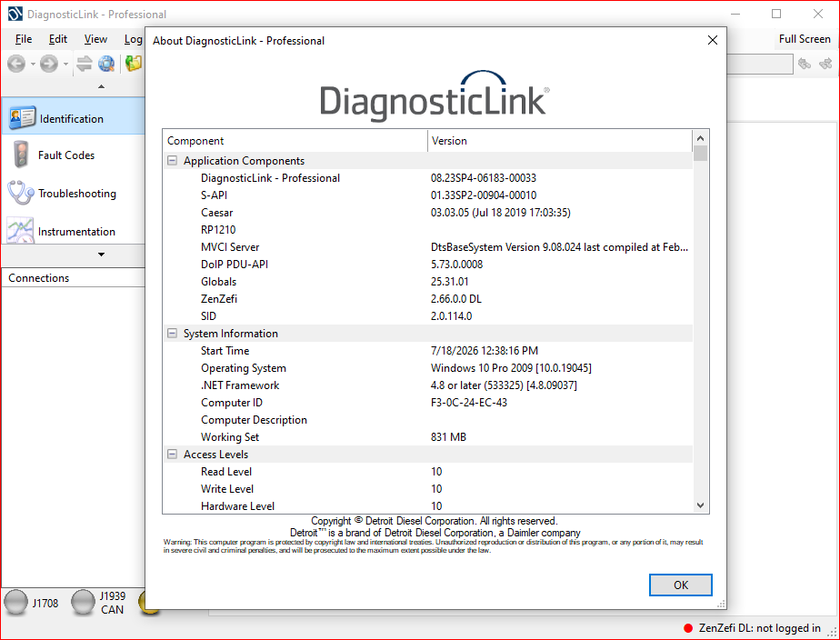840x640 pixels.
Task: Click the list scrollbar thumb
Action: click(700, 153)
